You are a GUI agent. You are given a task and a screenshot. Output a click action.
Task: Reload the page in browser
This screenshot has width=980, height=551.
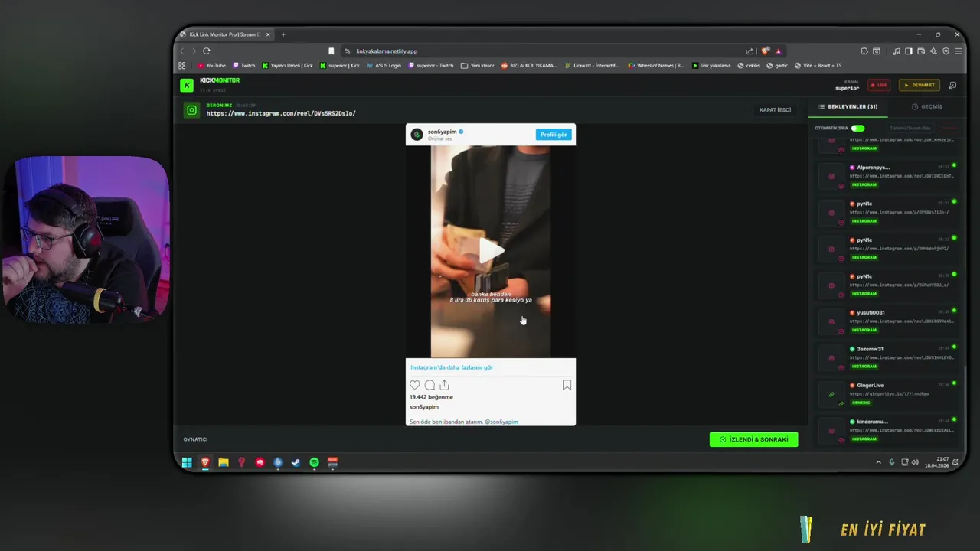[206, 51]
